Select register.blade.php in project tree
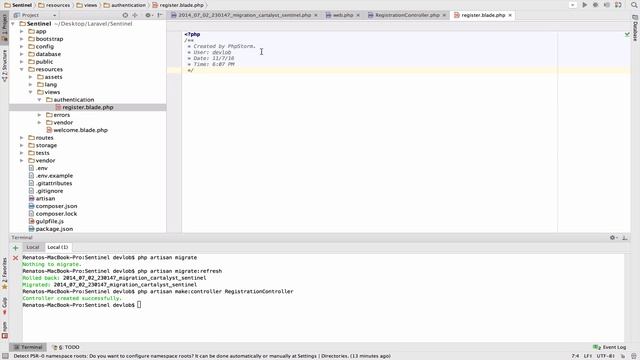Image resolution: width=640 pixels, height=360 pixels. point(88,107)
